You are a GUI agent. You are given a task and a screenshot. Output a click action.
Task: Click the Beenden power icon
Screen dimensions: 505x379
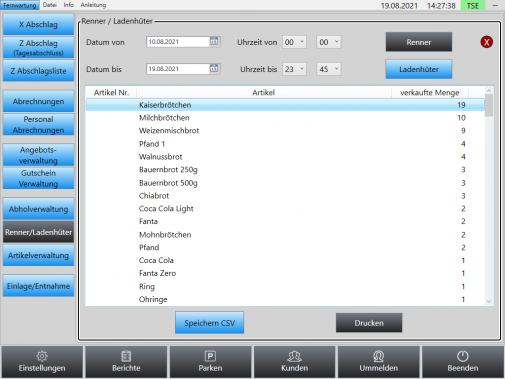(463, 356)
